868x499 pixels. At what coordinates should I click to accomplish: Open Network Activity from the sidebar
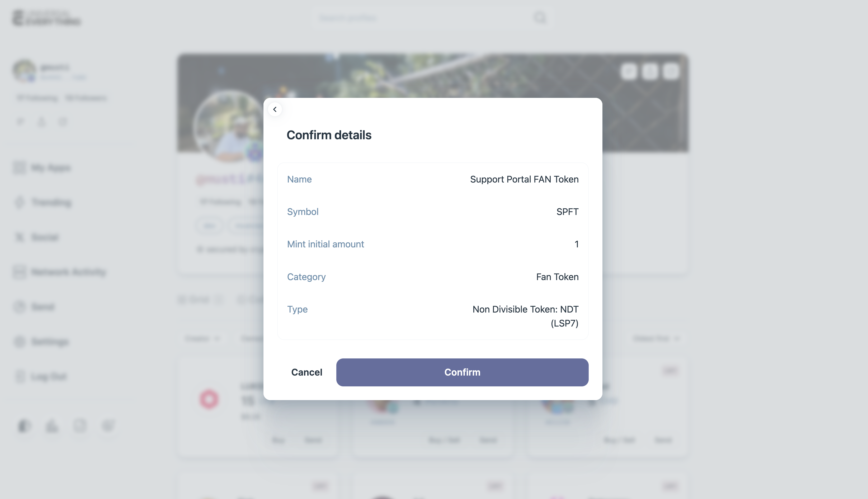[x=68, y=272]
